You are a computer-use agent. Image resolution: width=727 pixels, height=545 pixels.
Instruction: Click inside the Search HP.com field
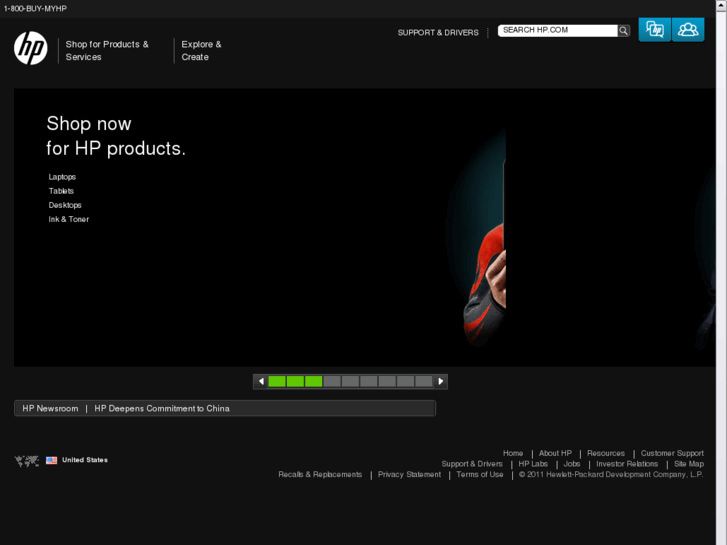(x=558, y=31)
